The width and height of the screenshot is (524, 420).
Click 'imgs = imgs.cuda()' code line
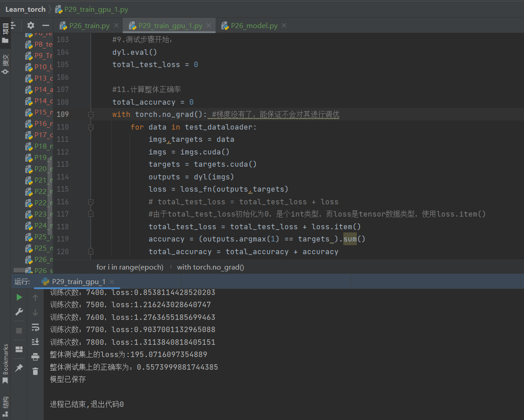(189, 152)
